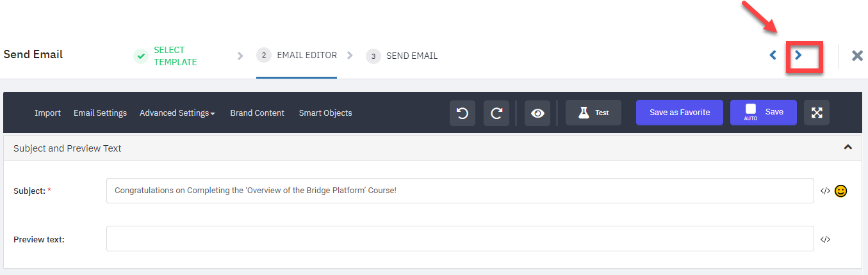Go to next step with right chevron
The height and width of the screenshot is (275, 868).
pos(798,56)
